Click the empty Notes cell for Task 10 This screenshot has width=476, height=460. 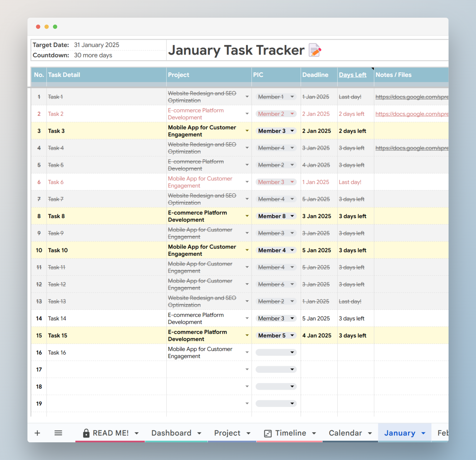click(x=411, y=250)
